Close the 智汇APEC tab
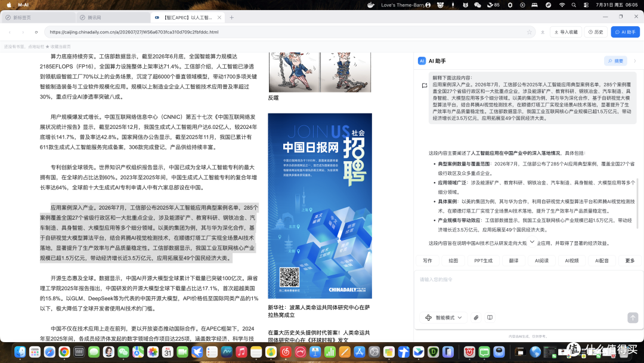The height and width of the screenshot is (363, 644). 219,18
